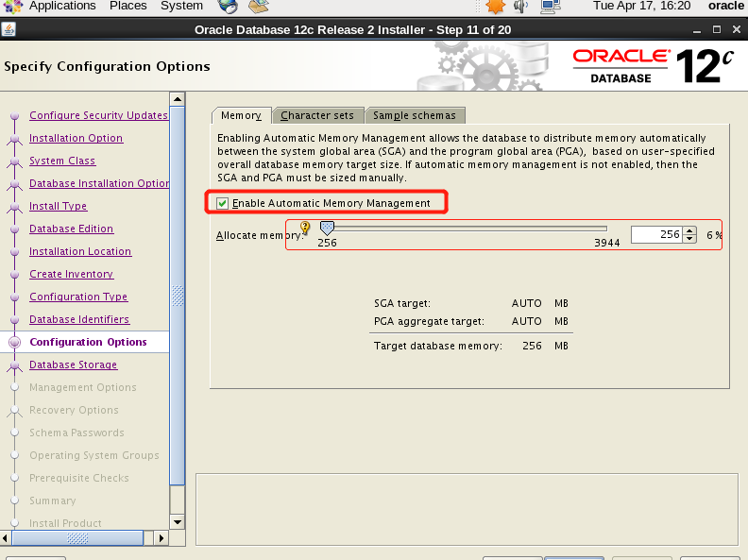Go to System Class step
This screenshot has height=560, width=748.
point(62,161)
